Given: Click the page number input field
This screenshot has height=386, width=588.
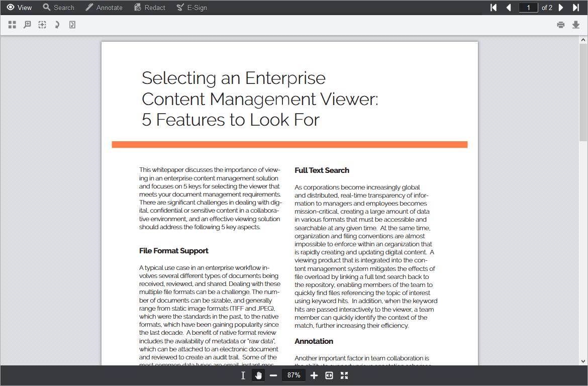Looking at the screenshot, I should tap(528, 7).
